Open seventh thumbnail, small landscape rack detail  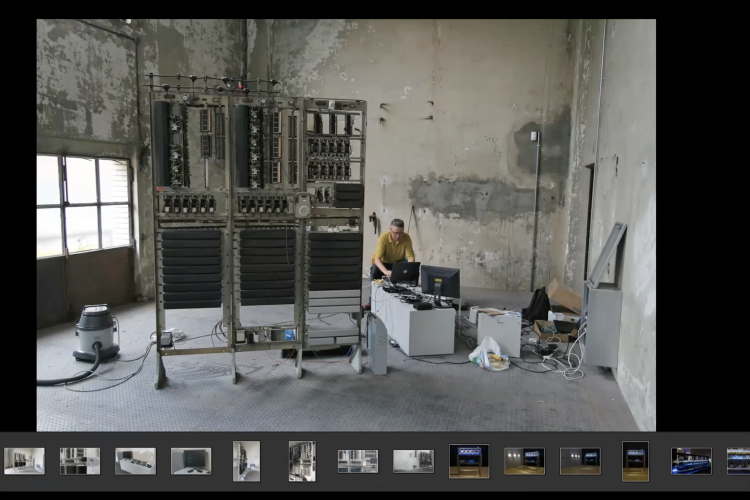[358, 461]
